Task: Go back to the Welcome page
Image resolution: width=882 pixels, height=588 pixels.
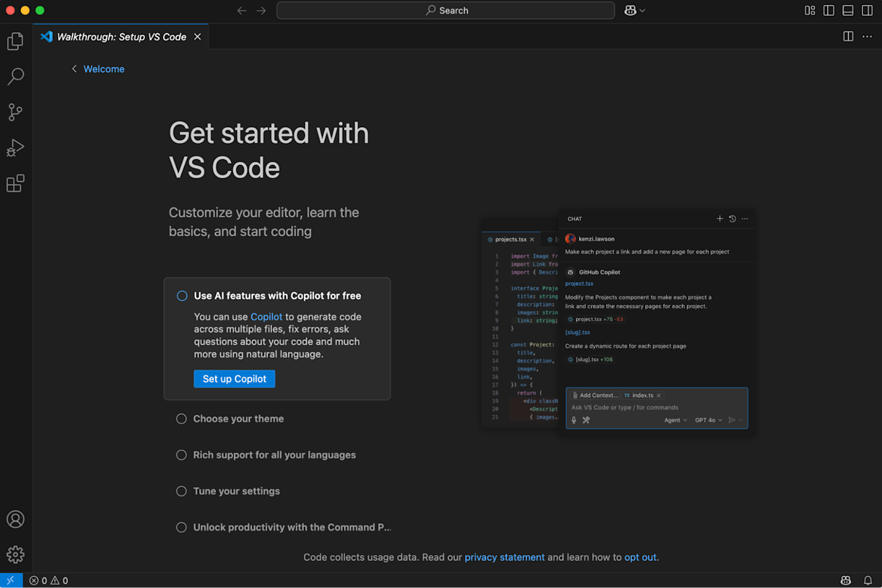Action: 98,69
